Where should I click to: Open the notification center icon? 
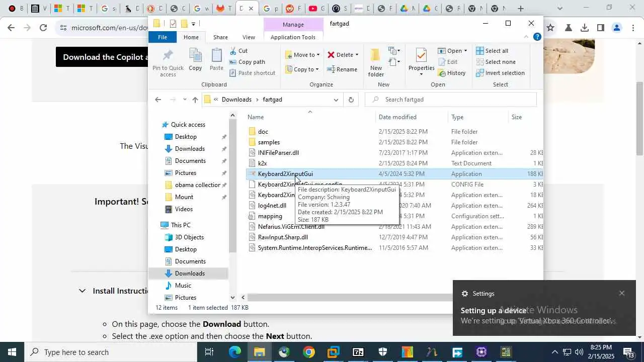(x=629, y=352)
